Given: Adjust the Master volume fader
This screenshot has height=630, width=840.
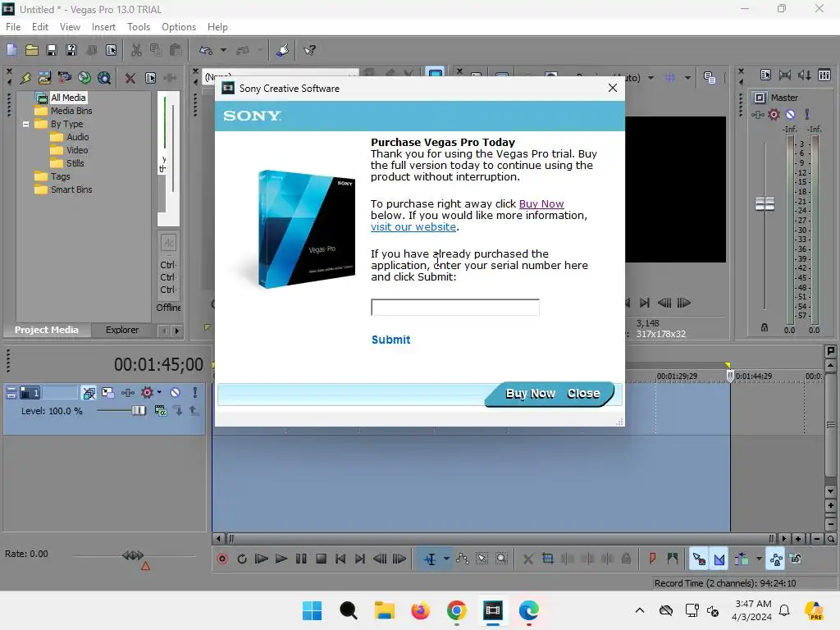Looking at the screenshot, I should (765, 204).
